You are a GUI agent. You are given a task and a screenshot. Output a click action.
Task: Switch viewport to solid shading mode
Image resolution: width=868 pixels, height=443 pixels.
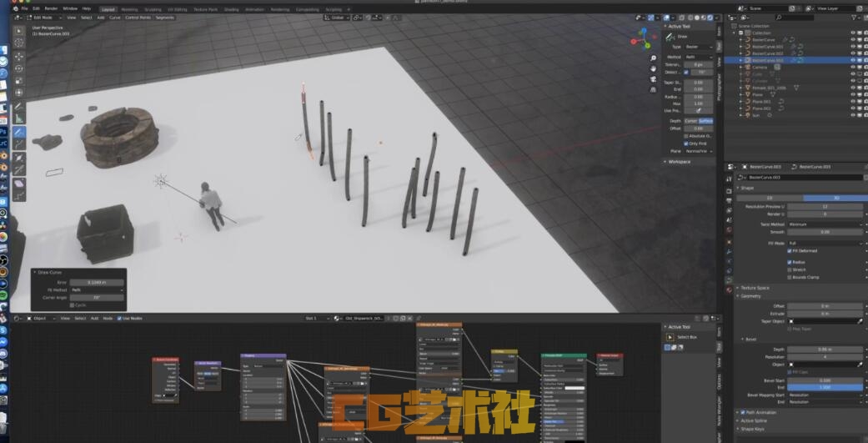point(696,18)
